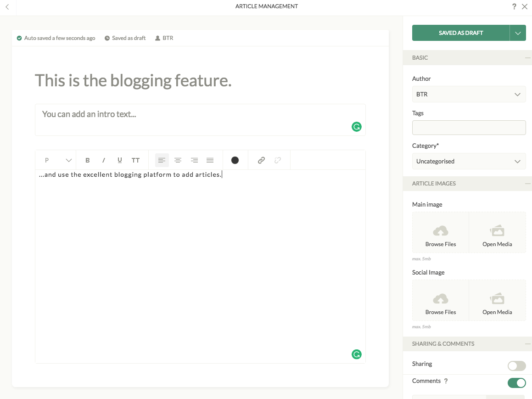Open the arrow next to Saved As Draft
The width and height of the screenshot is (532, 399).
point(518,33)
